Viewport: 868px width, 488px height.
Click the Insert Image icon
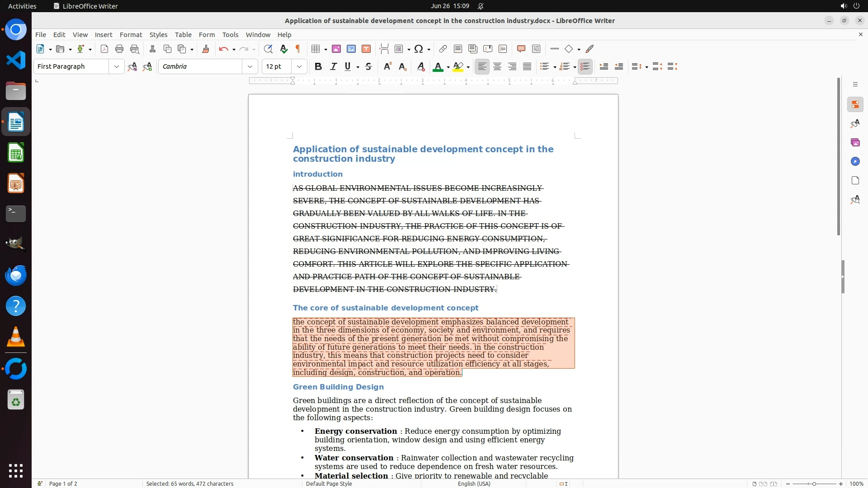click(336, 49)
